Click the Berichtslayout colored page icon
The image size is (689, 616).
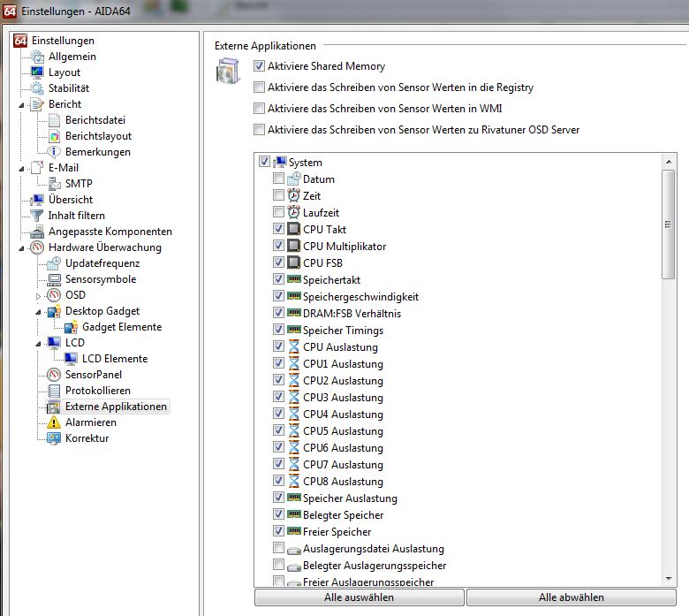[x=54, y=136]
